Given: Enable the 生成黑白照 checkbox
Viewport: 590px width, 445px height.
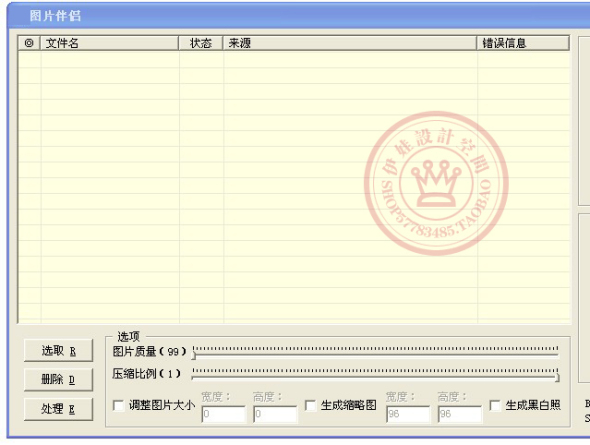Looking at the screenshot, I should (495, 406).
